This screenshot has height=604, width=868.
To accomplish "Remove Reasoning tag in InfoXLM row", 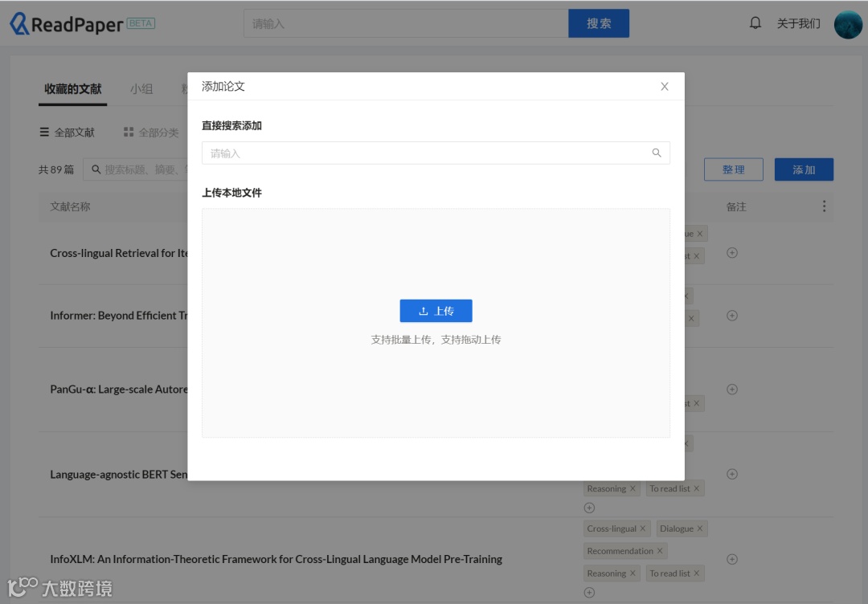I will 633,573.
